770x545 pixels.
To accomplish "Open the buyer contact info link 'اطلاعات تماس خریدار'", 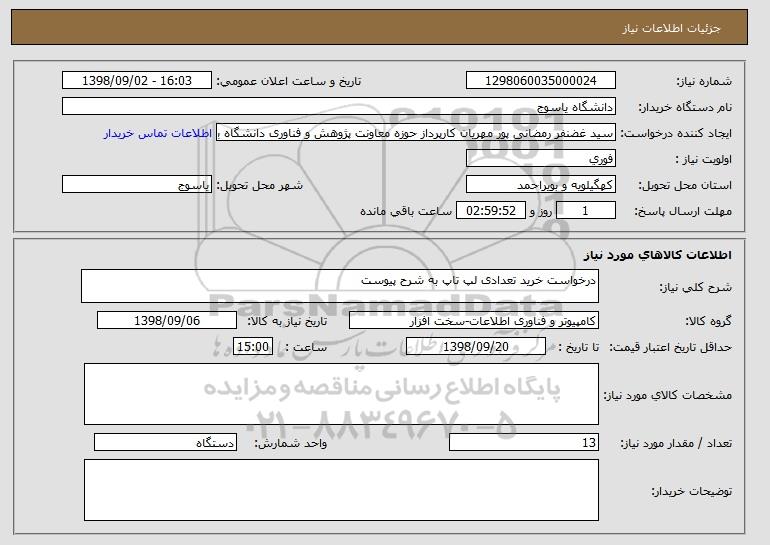I will pyautogui.click(x=158, y=133).
